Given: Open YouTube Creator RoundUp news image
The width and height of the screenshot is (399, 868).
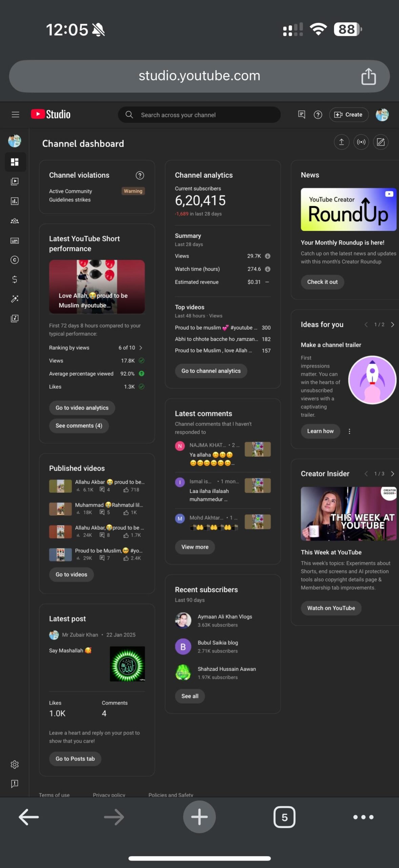Looking at the screenshot, I should [x=349, y=210].
